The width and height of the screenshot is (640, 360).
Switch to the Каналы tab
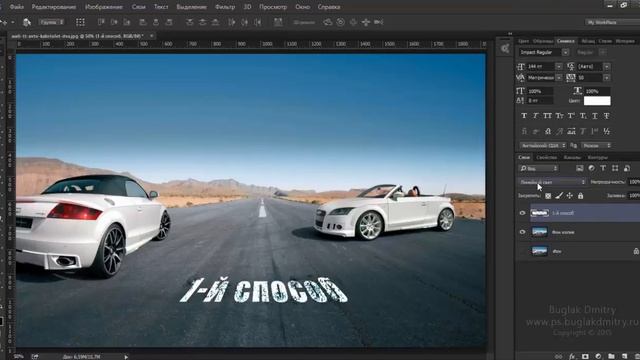(572, 157)
